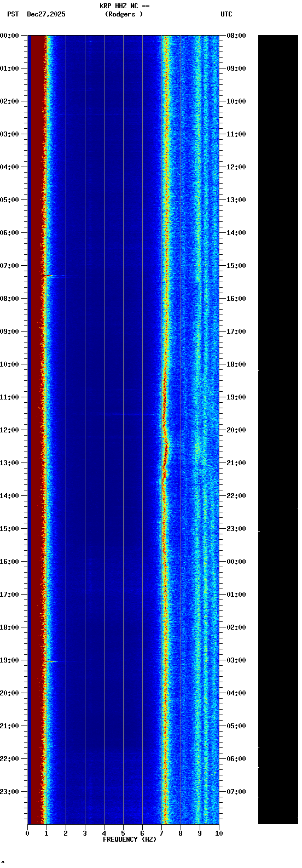This screenshot has width=302, height=868.
Task: Click the '0' frequency axis tick label
Action: [27, 833]
